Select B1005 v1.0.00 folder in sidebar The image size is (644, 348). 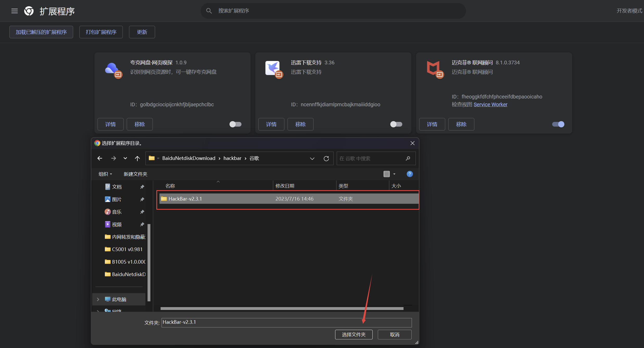click(x=125, y=262)
